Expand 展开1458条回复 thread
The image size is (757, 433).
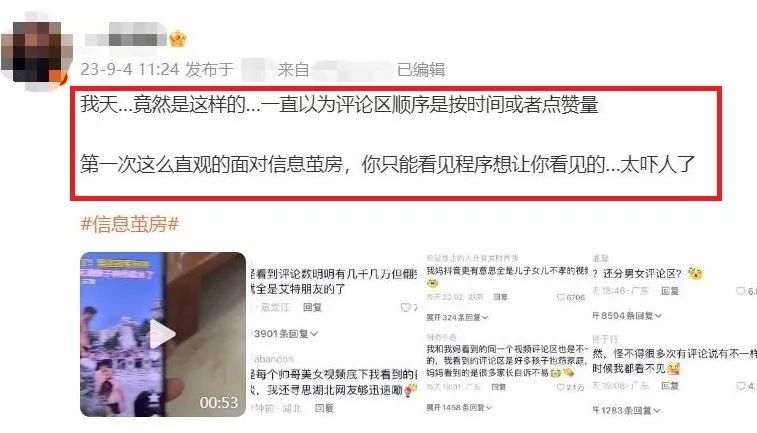pyautogui.click(x=459, y=407)
